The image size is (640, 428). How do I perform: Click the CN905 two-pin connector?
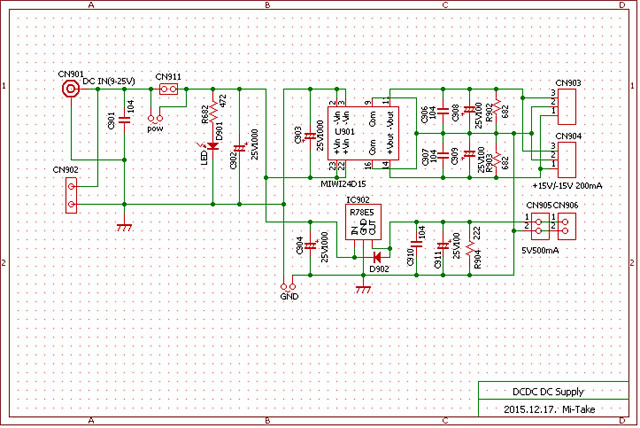point(539,222)
